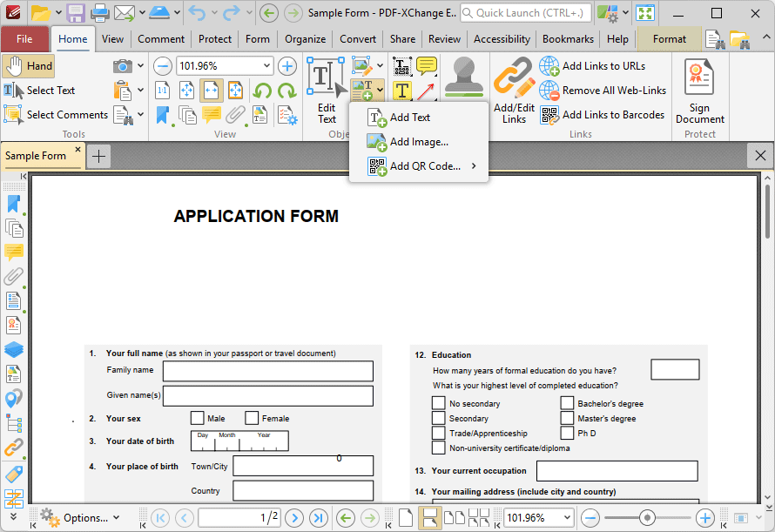775x532 pixels.
Task: Click the Sign Document icon
Action: [x=699, y=77]
